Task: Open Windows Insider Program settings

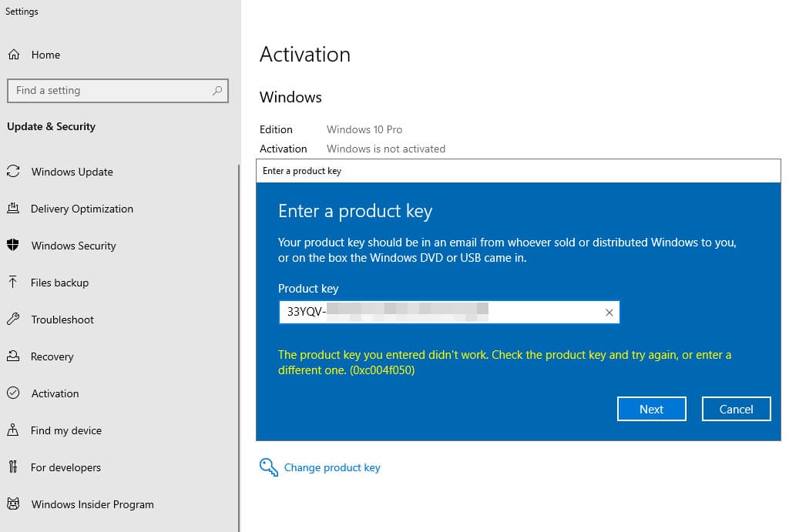Action: (x=92, y=504)
